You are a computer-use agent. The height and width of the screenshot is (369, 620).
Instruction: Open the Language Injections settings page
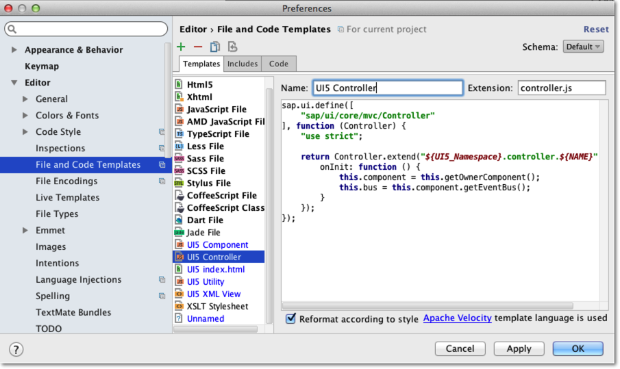point(78,280)
